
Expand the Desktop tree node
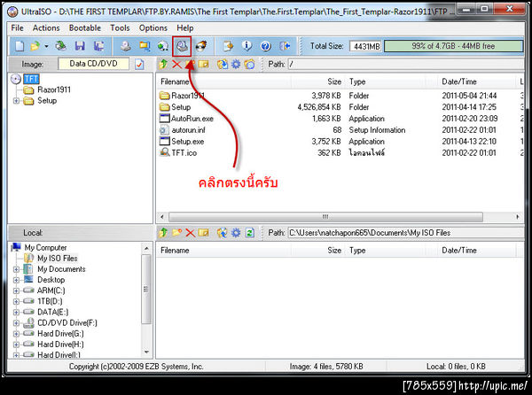16,280
